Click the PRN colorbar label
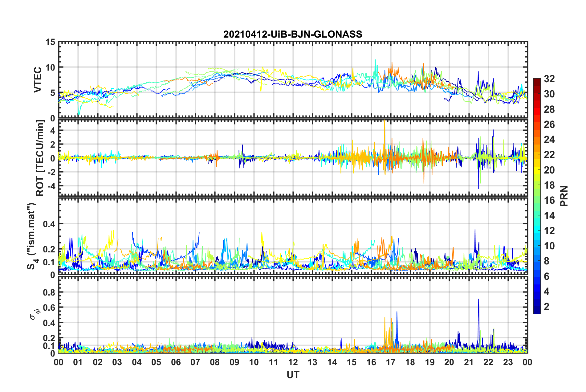Screen dimensions: 586x392 click(x=564, y=196)
